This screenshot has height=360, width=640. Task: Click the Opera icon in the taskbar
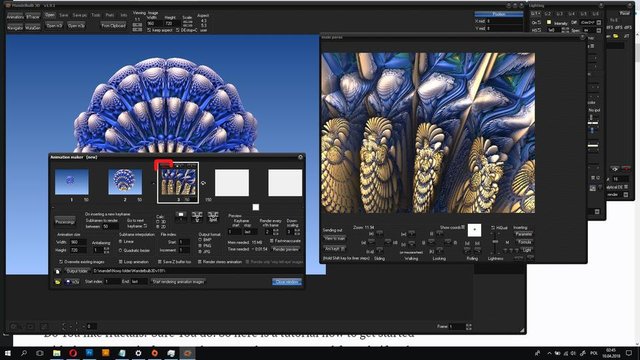[73, 353]
